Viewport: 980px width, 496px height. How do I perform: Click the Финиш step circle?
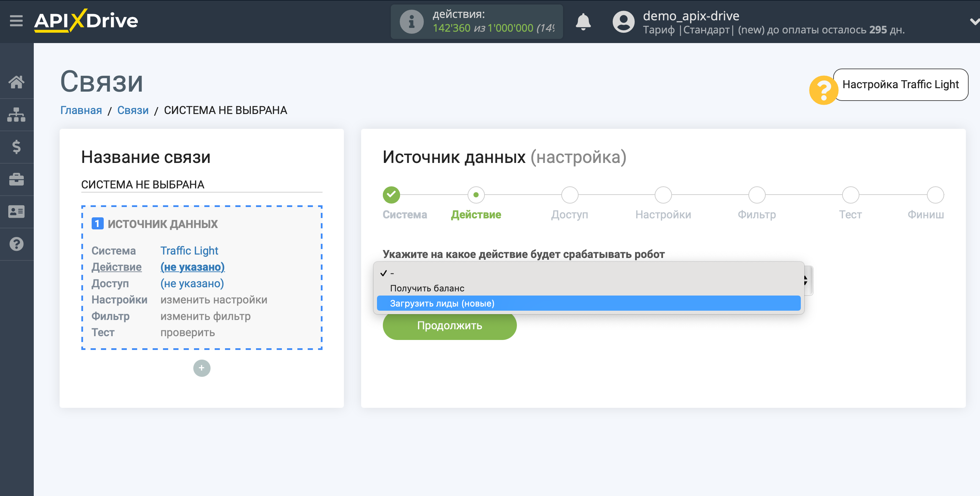935,195
